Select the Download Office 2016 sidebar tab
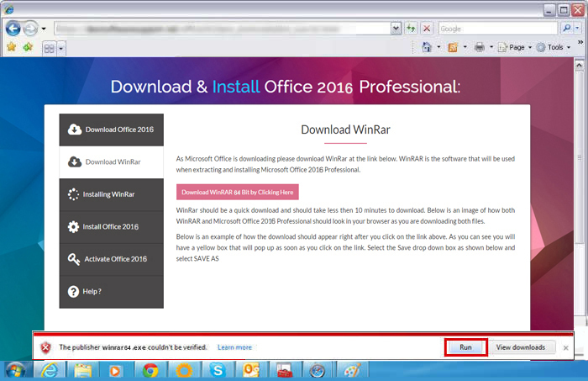This screenshot has height=381, width=588. [x=112, y=130]
